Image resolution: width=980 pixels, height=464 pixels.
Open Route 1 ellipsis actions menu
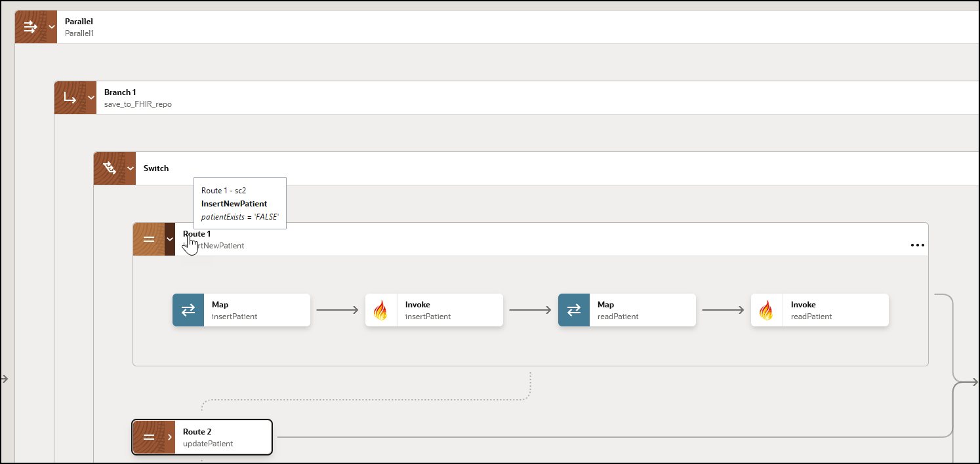[918, 245]
